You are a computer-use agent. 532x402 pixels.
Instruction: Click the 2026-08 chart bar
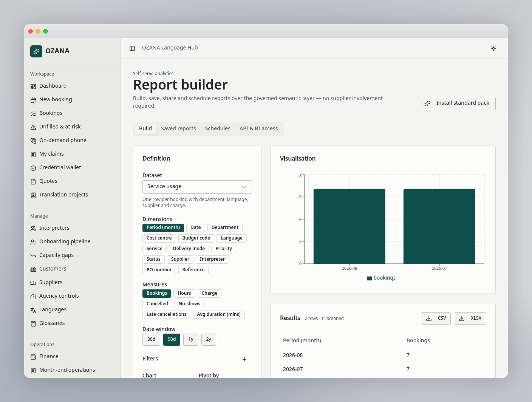coord(350,226)
